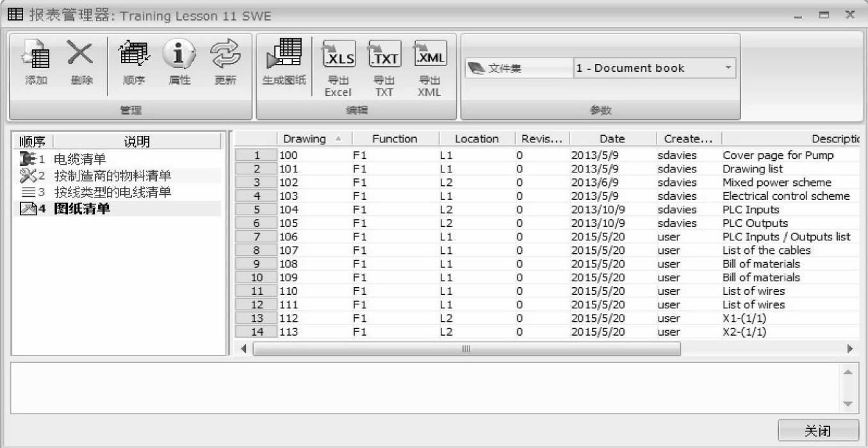Click "Bill of materials" in drawing 108 row
The image size is (868, 448).
(761, 263)
